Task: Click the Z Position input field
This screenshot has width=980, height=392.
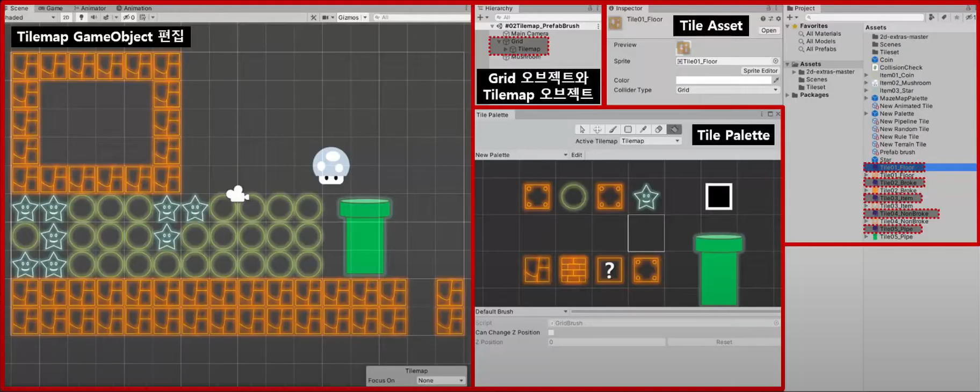Action: [606, 342]
